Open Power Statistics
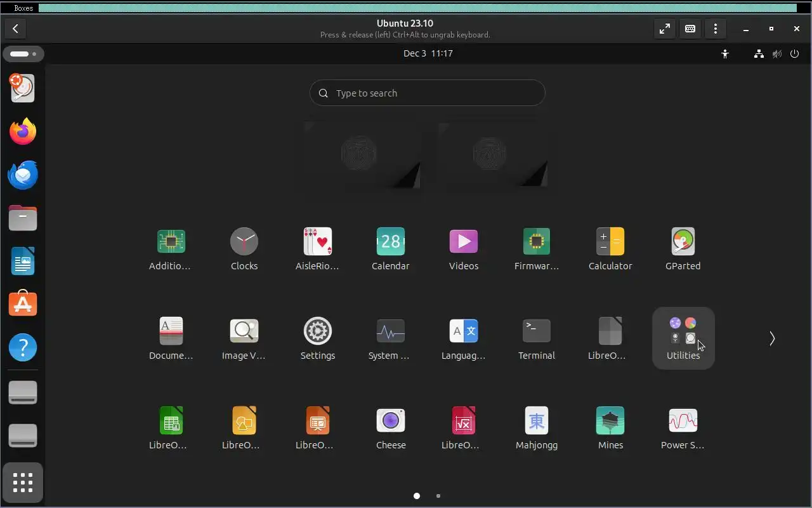812x508 pixels. click(683, 428)
